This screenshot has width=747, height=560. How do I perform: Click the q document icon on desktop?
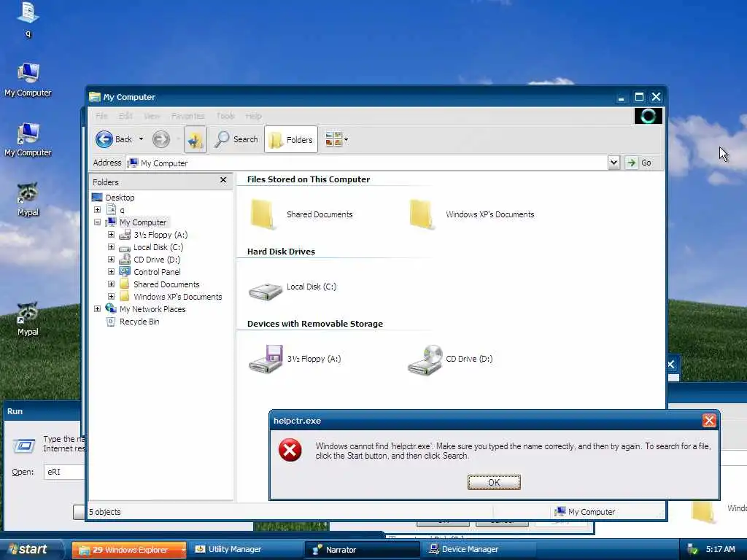28,13
